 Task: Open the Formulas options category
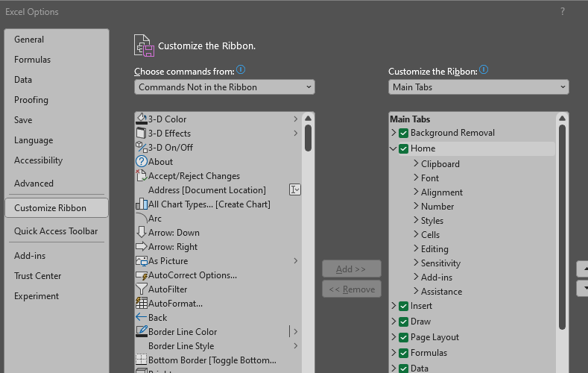click(x=57, y=60)
